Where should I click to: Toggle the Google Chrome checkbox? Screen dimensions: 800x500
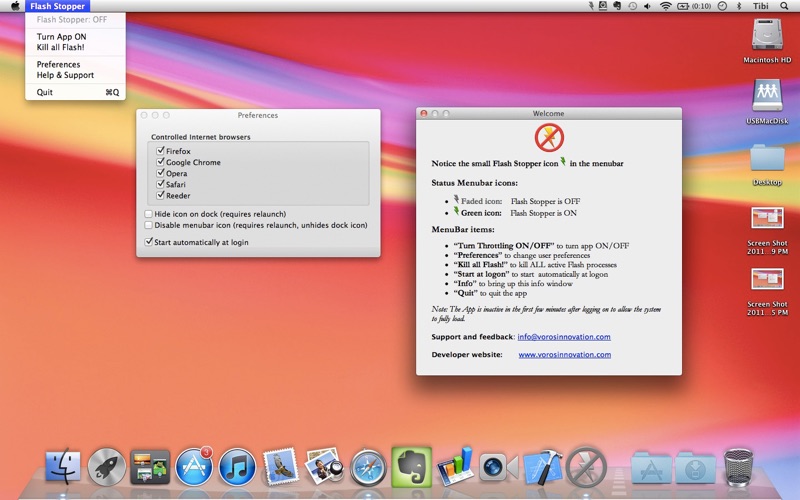click(160, 162)
